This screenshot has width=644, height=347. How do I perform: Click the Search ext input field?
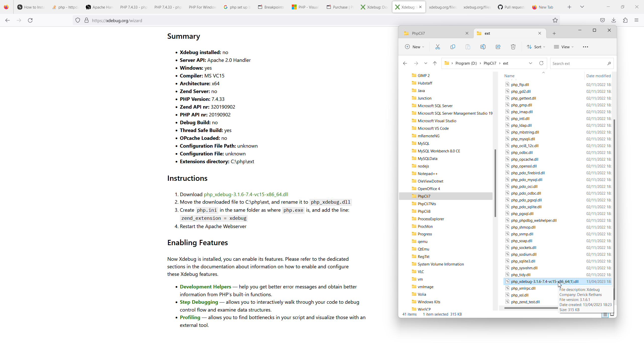[x=579, y=63]
